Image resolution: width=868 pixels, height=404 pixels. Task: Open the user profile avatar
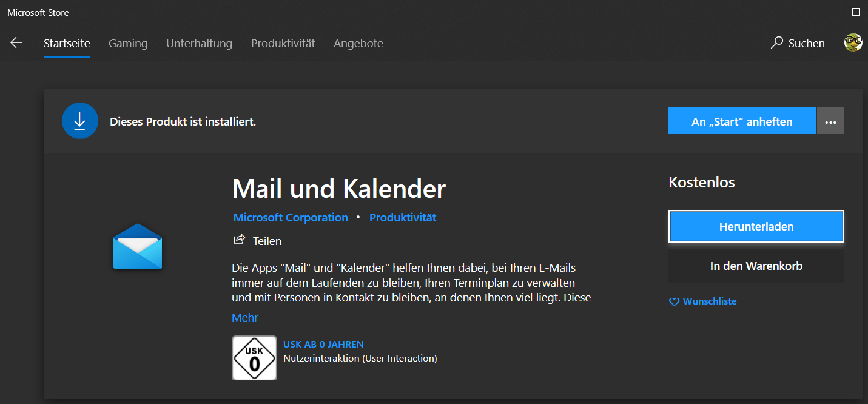click(853, 42)
